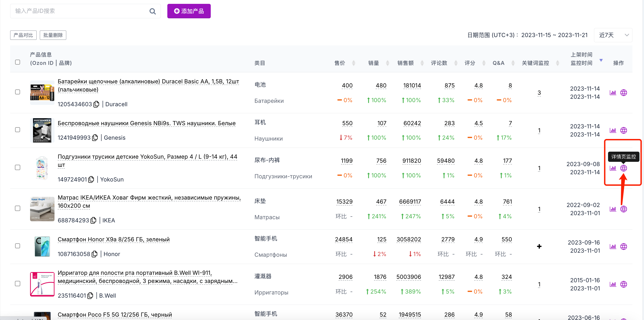Copy Ozon ID 1205434603
644x320 pixels.
pos(96,104)
